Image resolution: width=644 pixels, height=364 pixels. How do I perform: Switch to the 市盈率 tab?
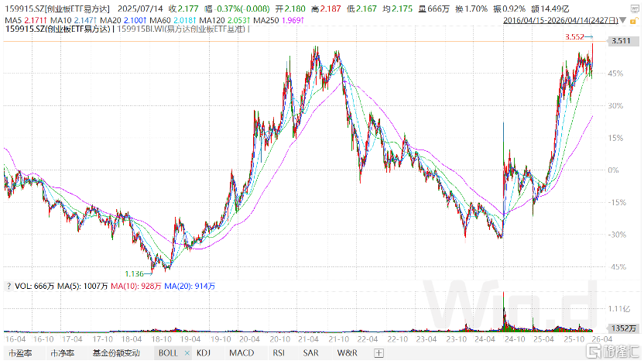click(x=21, y=353)
